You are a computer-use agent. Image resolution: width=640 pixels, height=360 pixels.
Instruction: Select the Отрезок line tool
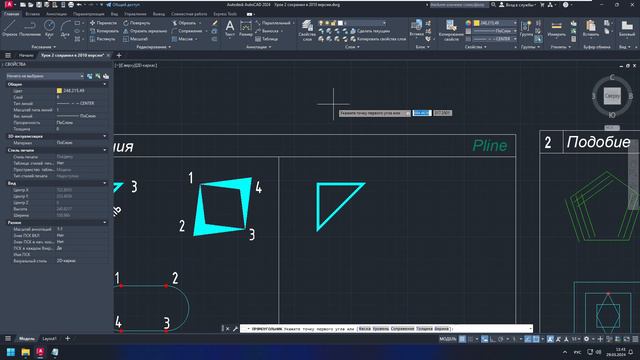(9, 29)
